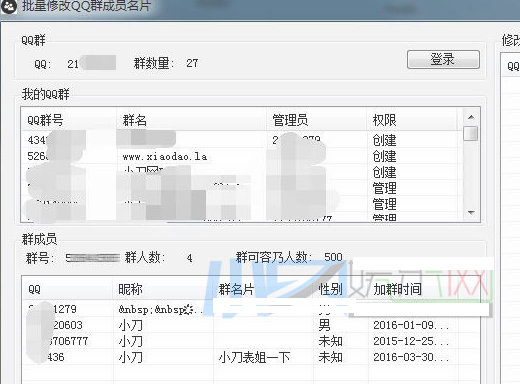Click the 登录 login button

443,60
